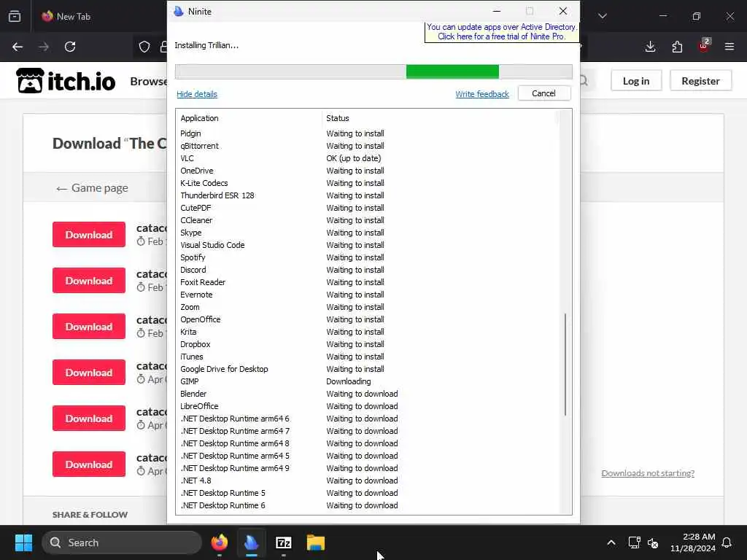The height and width of the screenshot is (560, 747).
Task: Select the OneDrive row
Action: coord(368,171)
